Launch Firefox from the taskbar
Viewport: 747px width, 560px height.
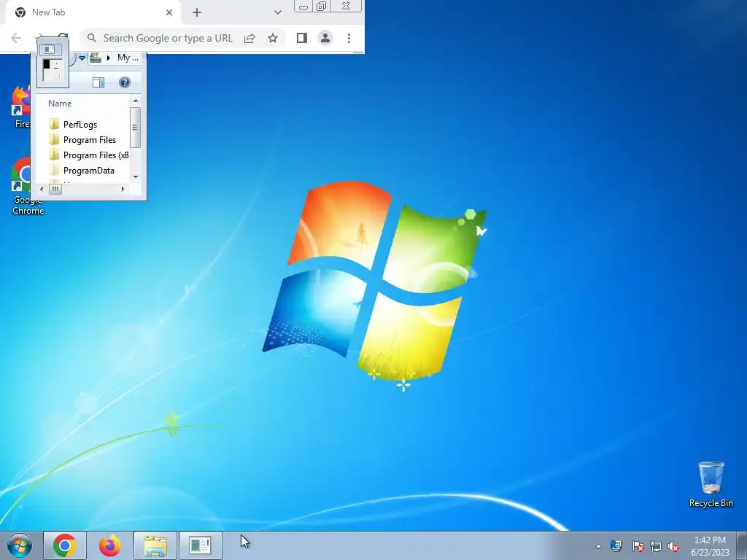(109, 545)
